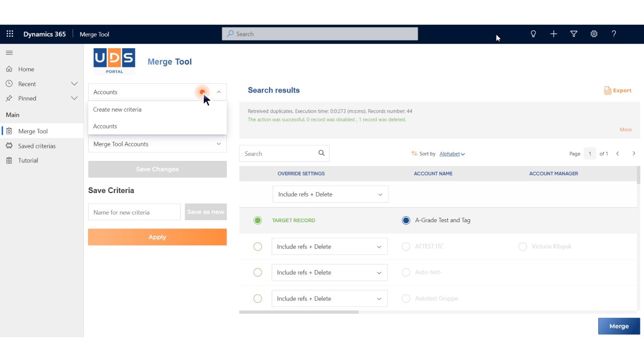Image resolution: width=644 pixels, height=362 pixels.
Task: Choose Create new criteria option
Action: (157, 110)
